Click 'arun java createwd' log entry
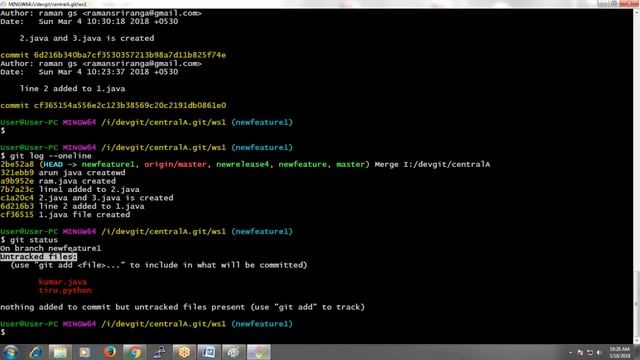This screenshot has height=360, width=640. point(82,173)
